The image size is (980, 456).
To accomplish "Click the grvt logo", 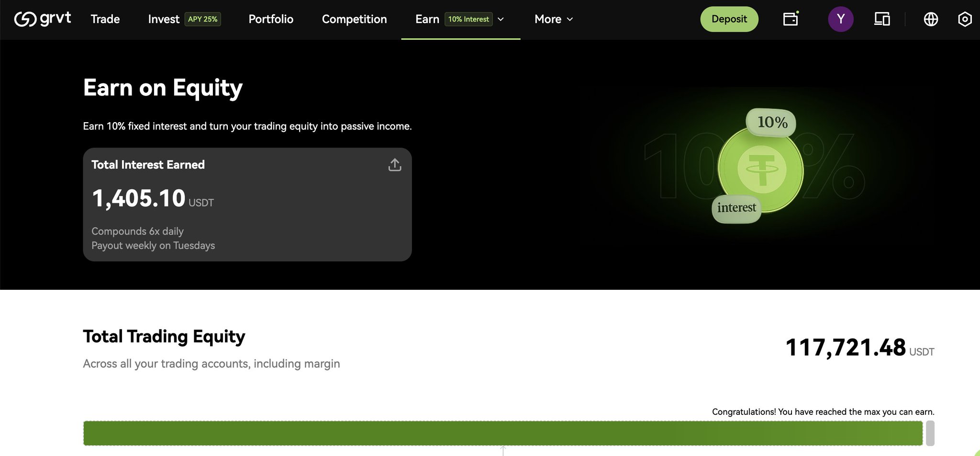I will pyautogui.click(x=43, y=19).
